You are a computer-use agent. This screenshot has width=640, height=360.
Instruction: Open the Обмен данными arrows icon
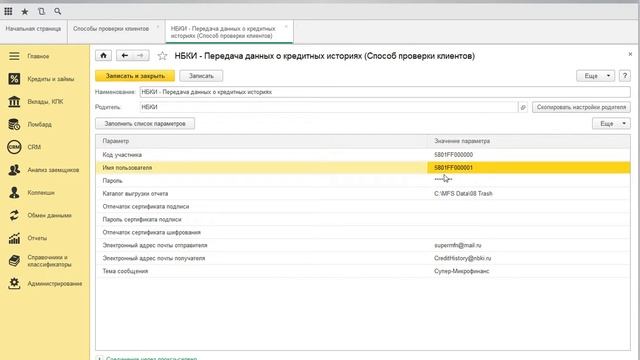(x=14, y=215)
